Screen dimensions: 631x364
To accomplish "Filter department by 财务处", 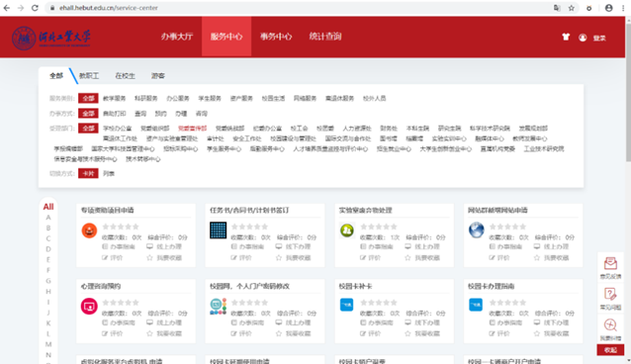I will click(389, 129).
